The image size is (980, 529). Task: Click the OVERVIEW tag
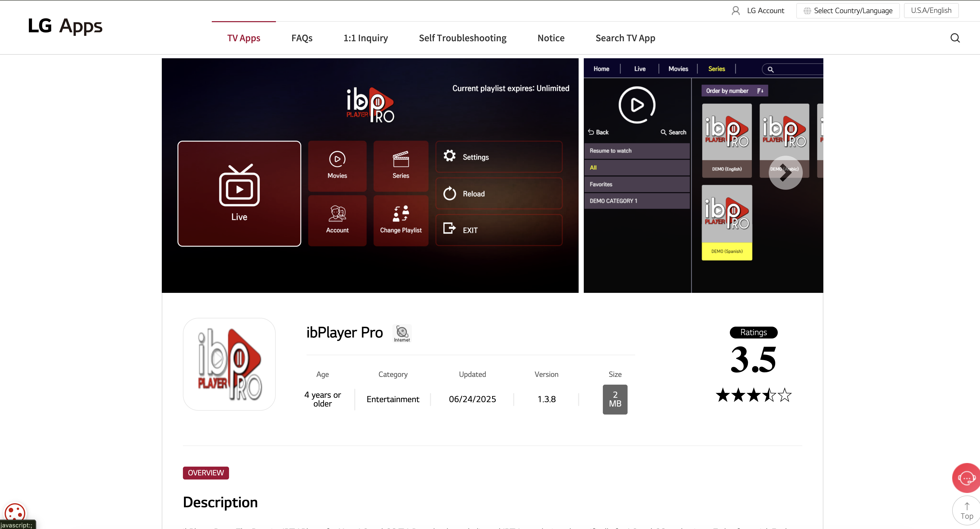pyautogui.click(x=206, y=473)
